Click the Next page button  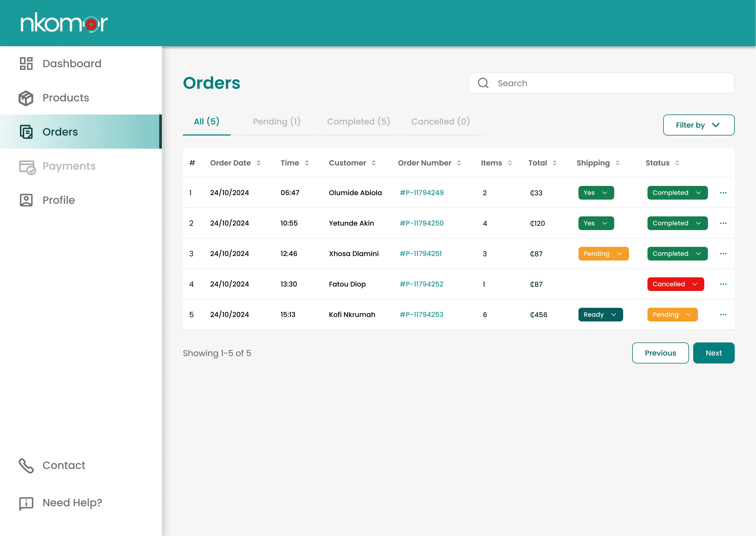(714, 353)
